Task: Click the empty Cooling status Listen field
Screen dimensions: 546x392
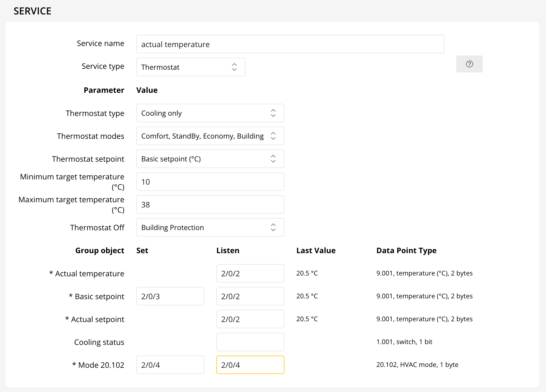Action: (250, 342)
